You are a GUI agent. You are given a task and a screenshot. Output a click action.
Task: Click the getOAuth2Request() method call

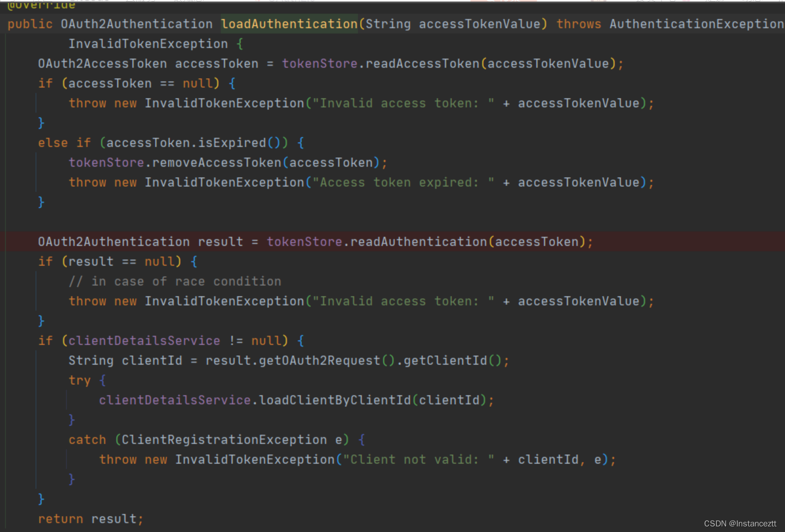pyautogui.click(x=327, y=360)
